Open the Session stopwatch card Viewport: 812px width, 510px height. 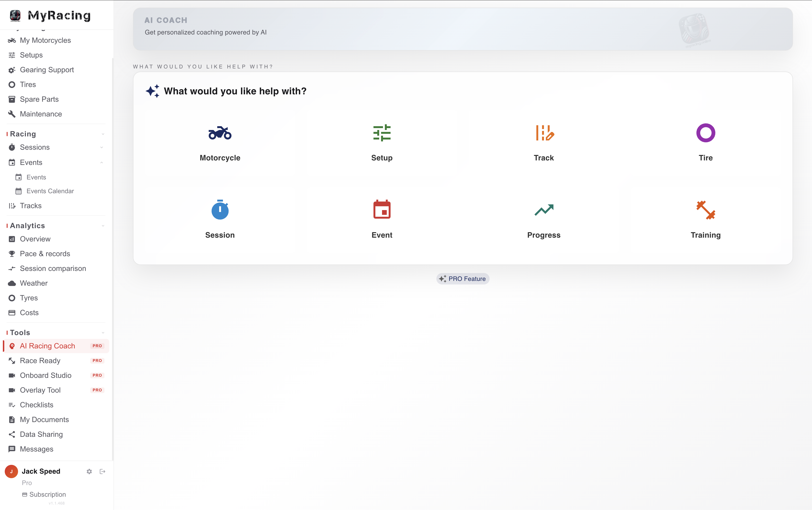point(220,220)
